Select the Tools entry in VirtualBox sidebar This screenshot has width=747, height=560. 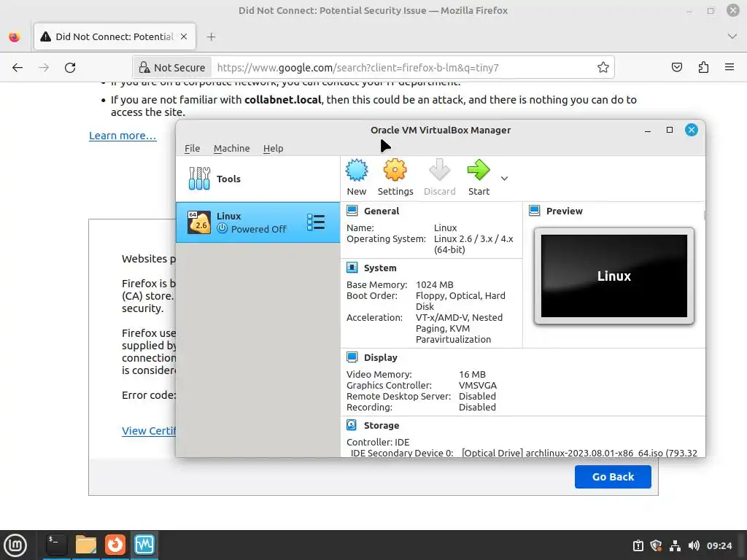click(258, 179)
